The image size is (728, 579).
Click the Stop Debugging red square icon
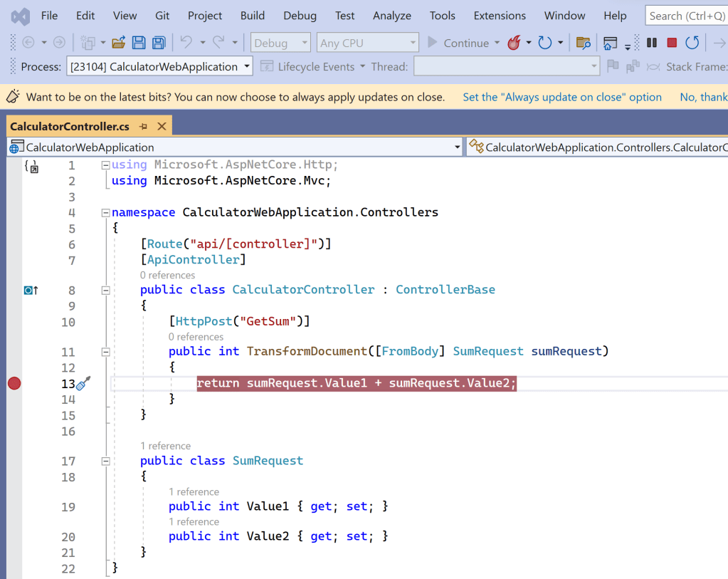[671, 43]
